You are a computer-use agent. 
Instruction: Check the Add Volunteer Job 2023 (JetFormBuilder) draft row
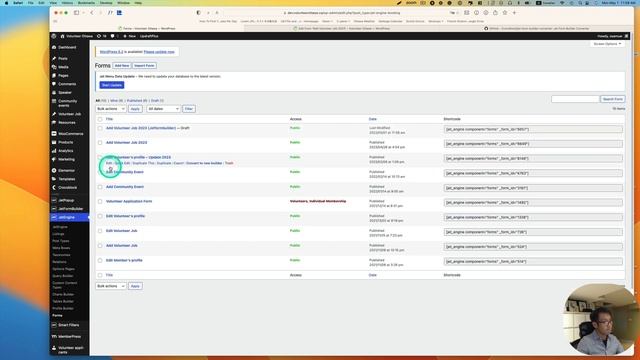(100, 128)
